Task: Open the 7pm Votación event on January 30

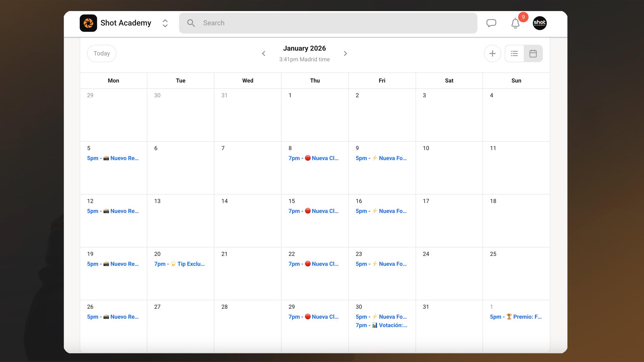Action: [x=381, y=325]
